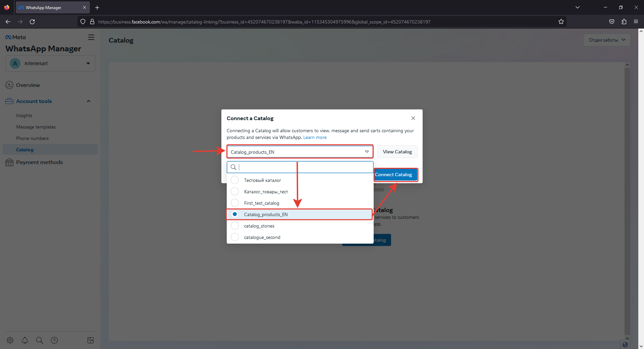Click the address bar URL
The width and height of the screenshot is (644, 349).
pyautogui.click(x=264, y=22)
